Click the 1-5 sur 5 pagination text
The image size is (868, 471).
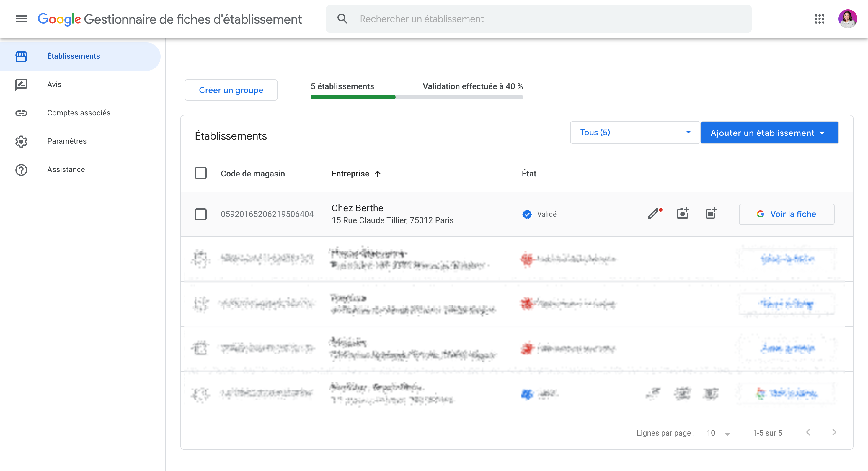[768, 433]
